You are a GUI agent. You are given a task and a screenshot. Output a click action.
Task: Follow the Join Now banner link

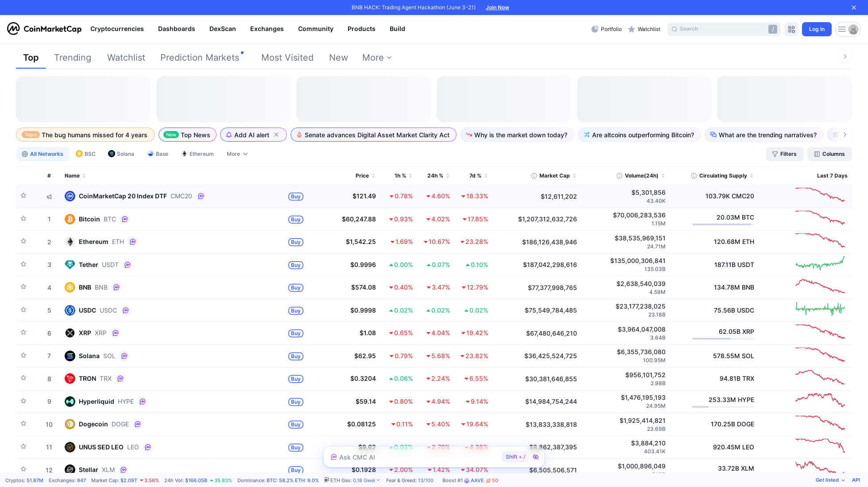pos(497,8)
